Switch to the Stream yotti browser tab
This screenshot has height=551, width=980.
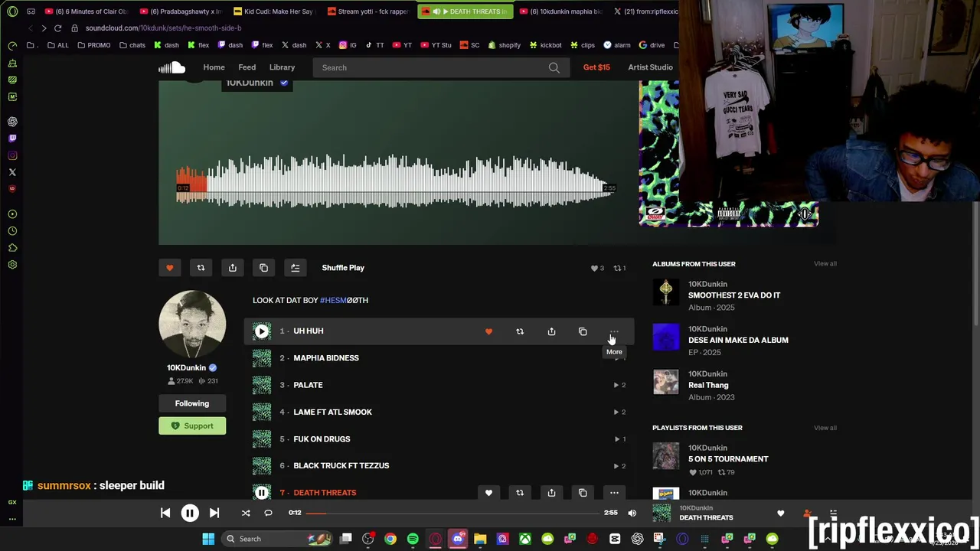[x=367, y=11]
